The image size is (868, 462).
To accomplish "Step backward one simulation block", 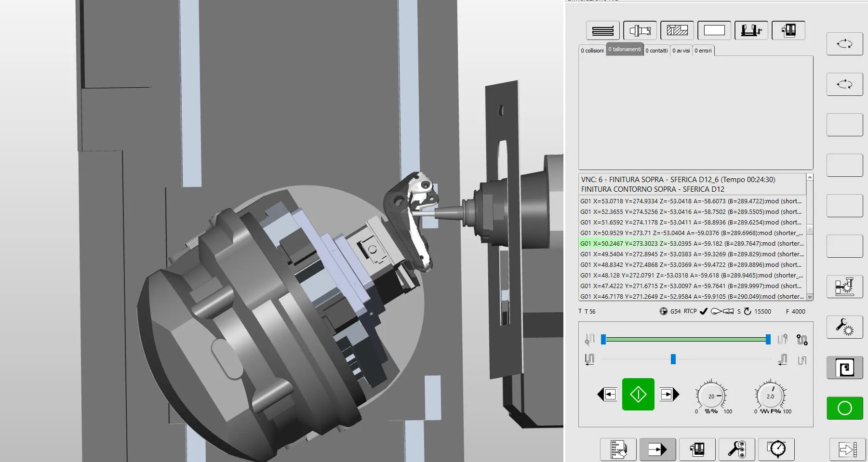I will 607,395.
